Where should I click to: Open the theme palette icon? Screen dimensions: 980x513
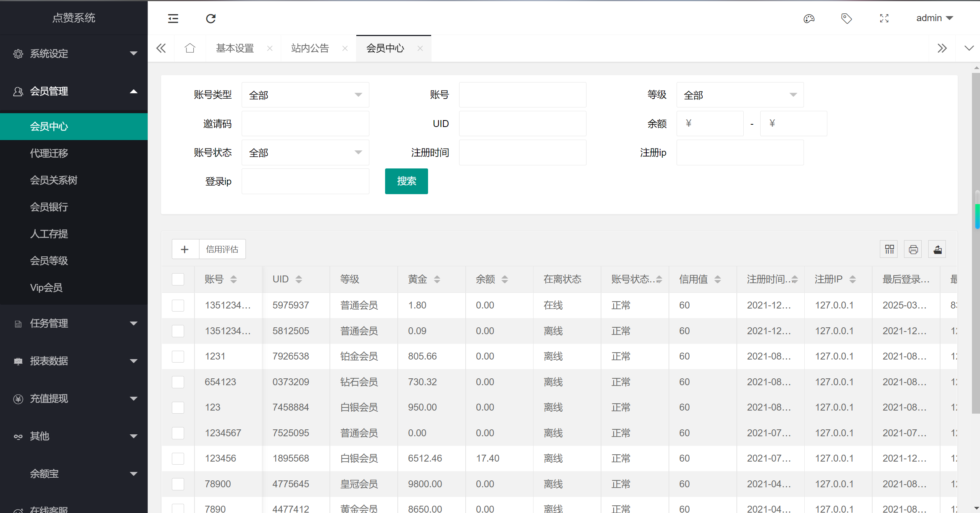point(809,18)
